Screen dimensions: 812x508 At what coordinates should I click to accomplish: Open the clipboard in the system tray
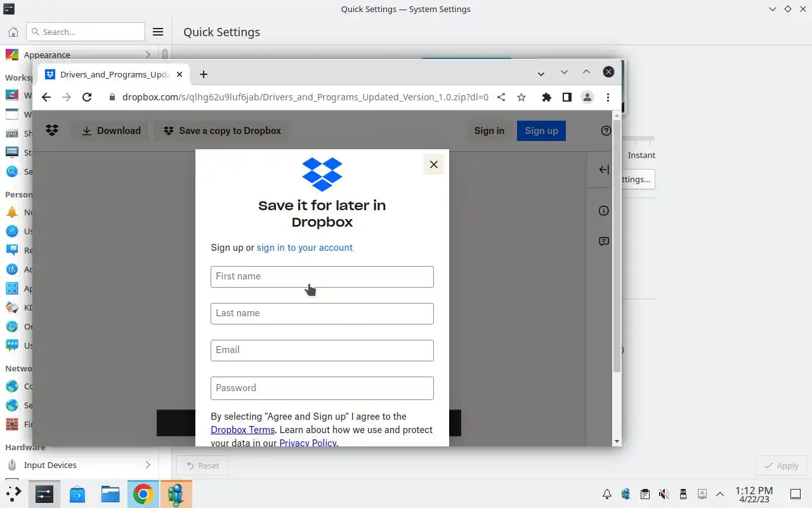click(645, 494)
